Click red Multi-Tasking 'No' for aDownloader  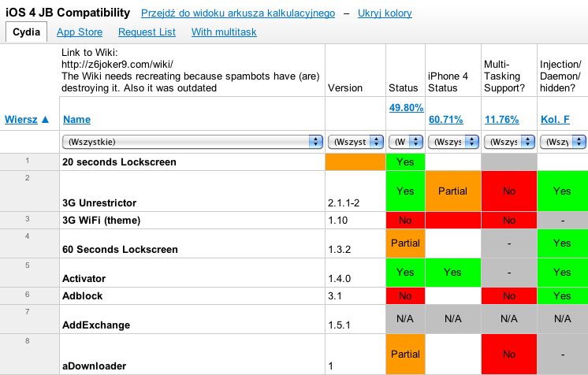(509, 354)
